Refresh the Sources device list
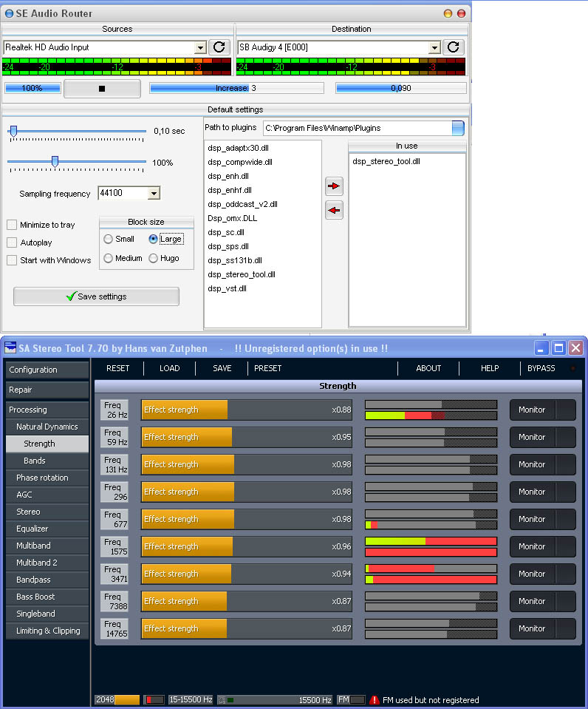 click(x=219, y=47)
